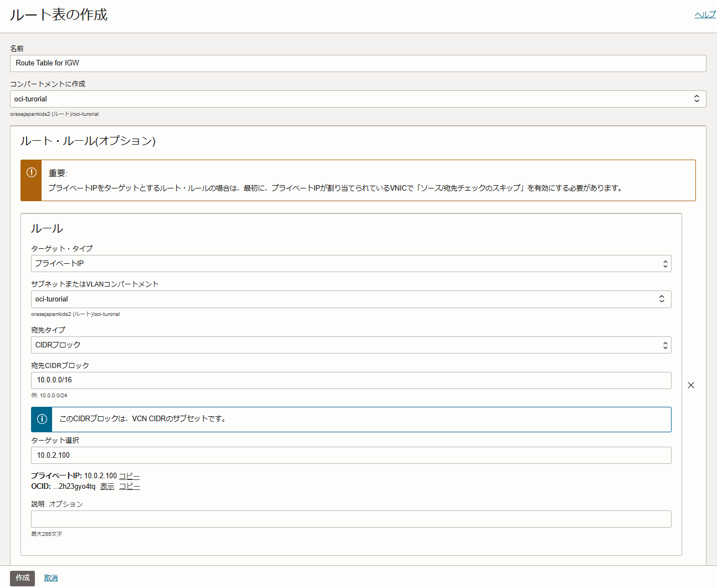The width and height of the screenshot is (717, 588).
Task: Focus the ターゲット選択 field with 10.0.2.100
Action: pyautogui.click(x=350, y=456)
